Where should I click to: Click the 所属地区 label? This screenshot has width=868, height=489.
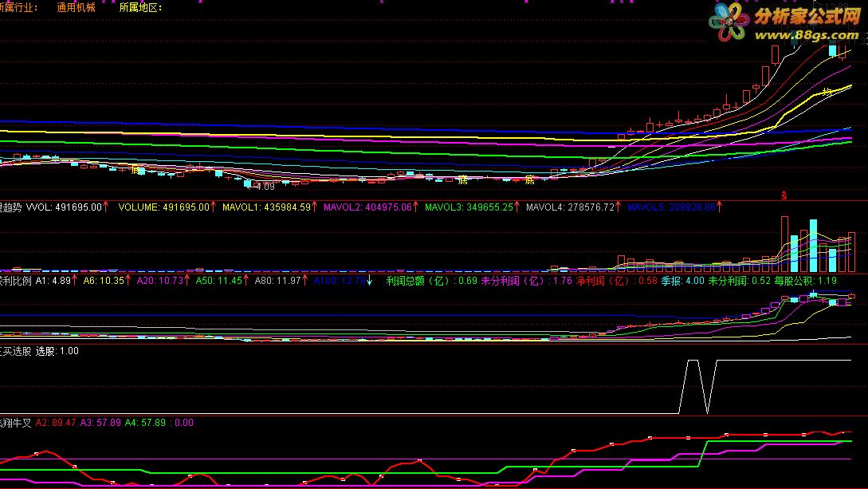[x=140, y=8]
